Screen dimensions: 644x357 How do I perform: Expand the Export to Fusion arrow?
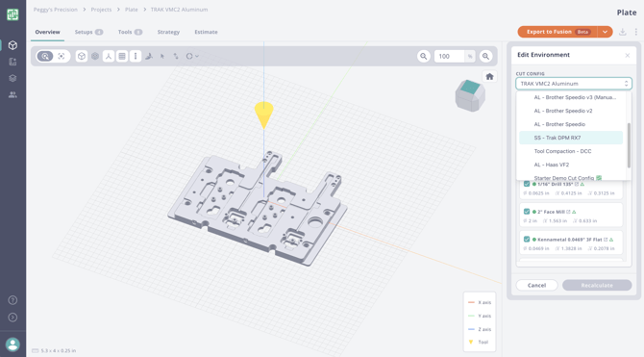[605, 32]
